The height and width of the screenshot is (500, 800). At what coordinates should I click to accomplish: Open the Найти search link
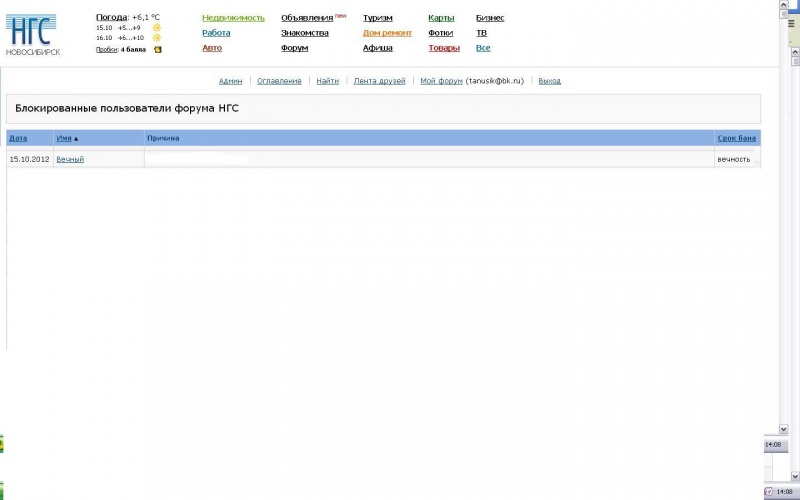click(x=327, y=81)
